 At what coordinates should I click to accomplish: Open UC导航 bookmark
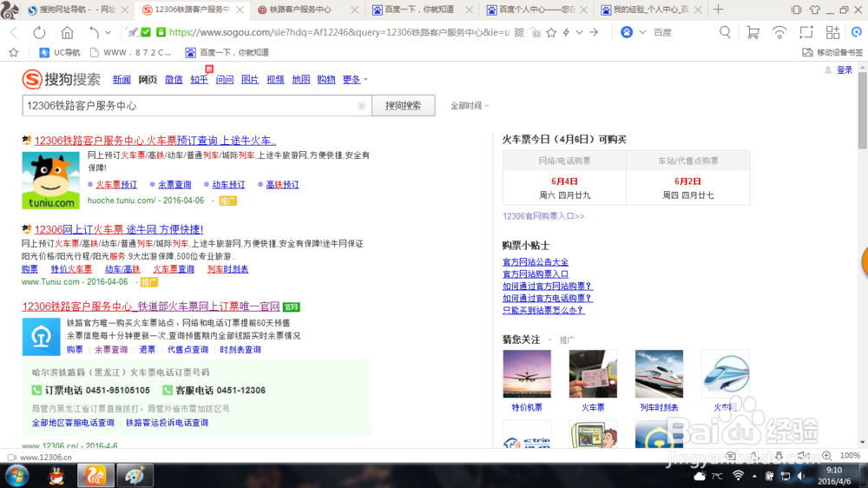60,53
